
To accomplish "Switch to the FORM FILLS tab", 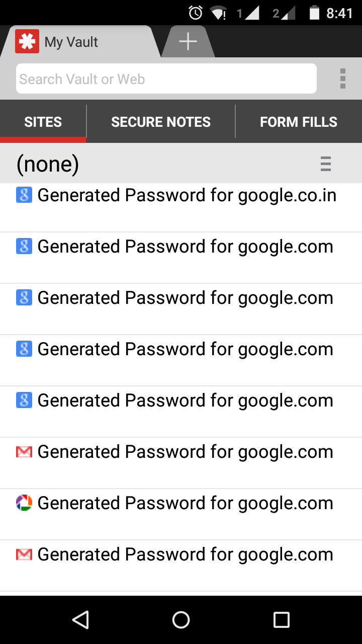I will (299, 121).
